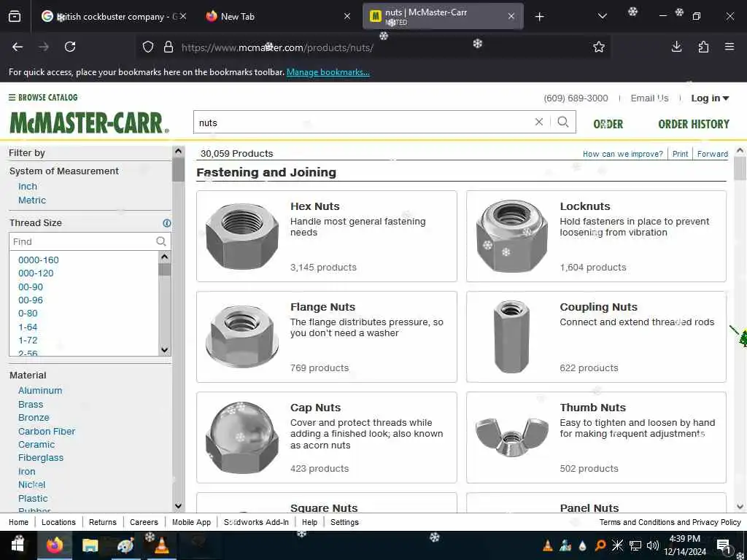The height and width of the screenshot is (560, 747).
Task: Close the nuts McMaster-Carr tab
Action: [x=511, y=16]
